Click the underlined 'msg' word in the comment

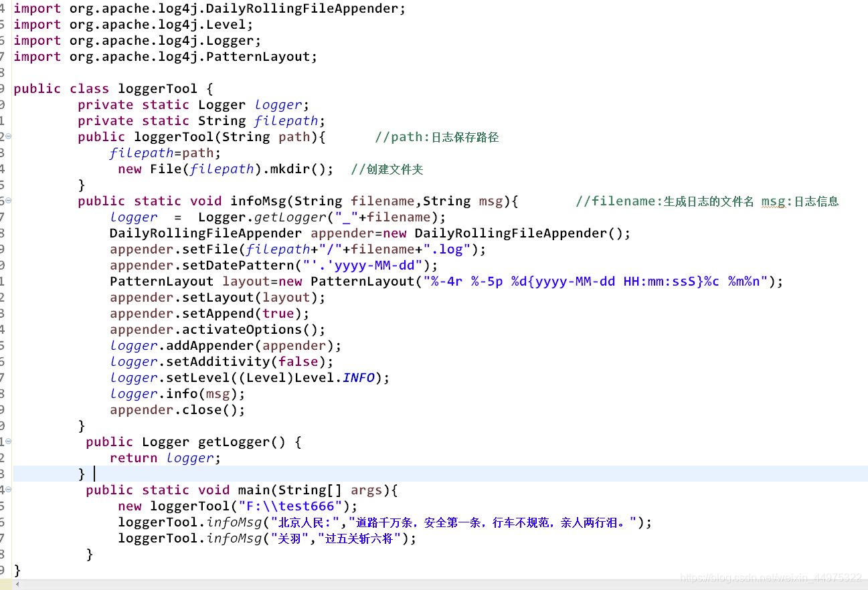coord(774,201)
